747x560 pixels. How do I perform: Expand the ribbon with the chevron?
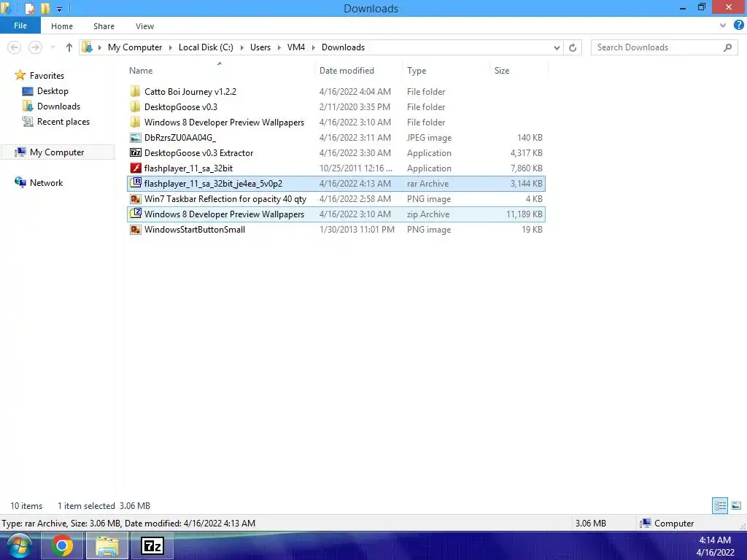723,26
